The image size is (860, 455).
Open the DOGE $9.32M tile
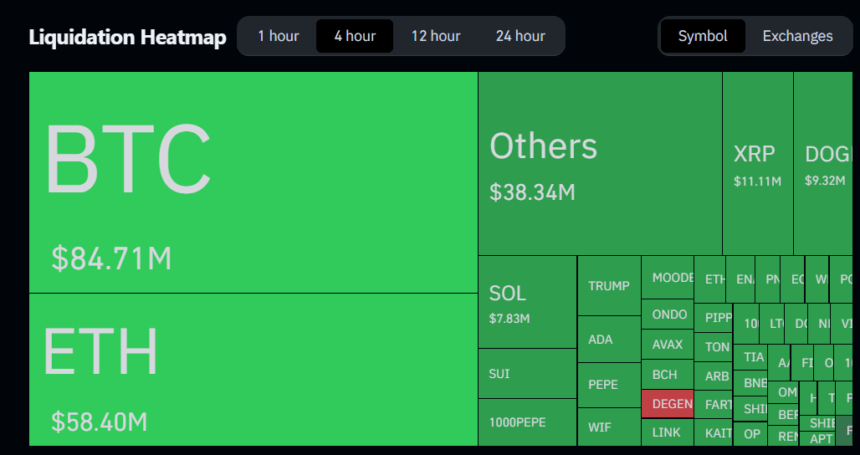[x=825, y=164]
